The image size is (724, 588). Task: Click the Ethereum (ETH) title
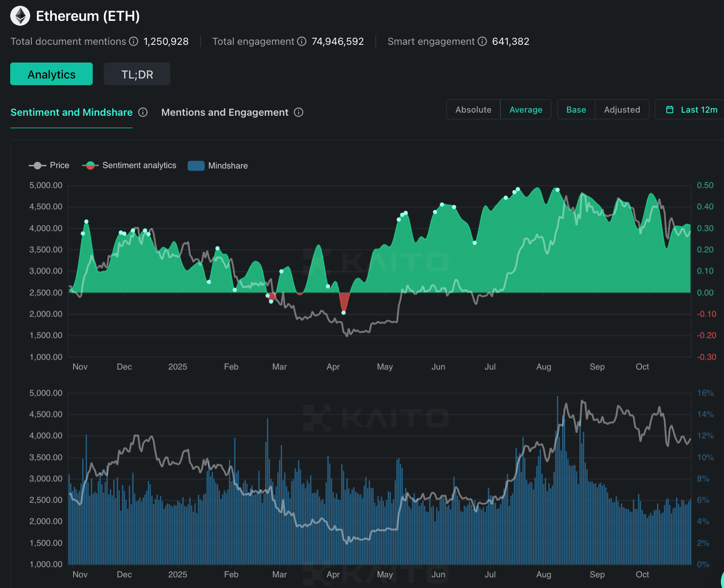[x=88, y=16]
